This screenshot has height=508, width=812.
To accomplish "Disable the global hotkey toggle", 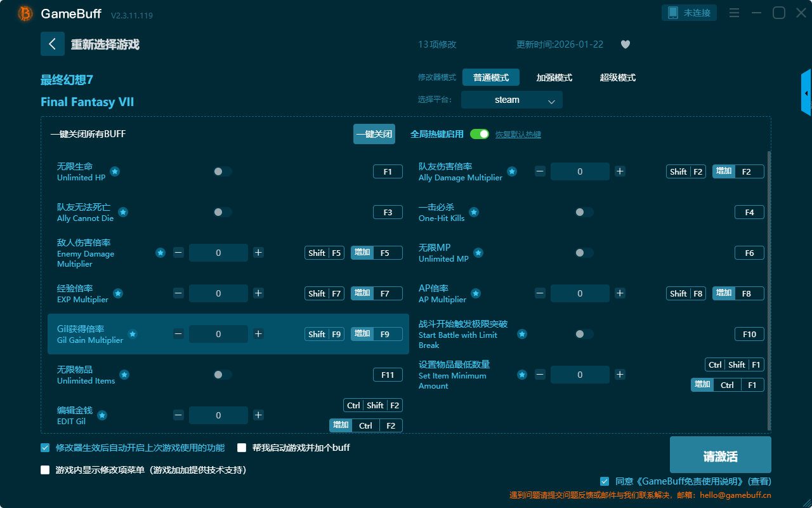I will (480, 134).
